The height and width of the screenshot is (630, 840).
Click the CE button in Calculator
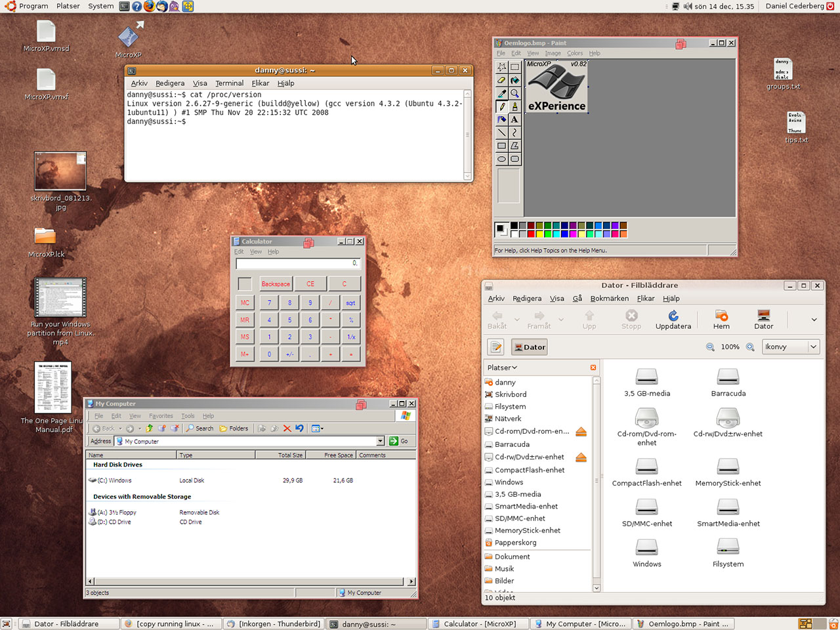(310, 284)
